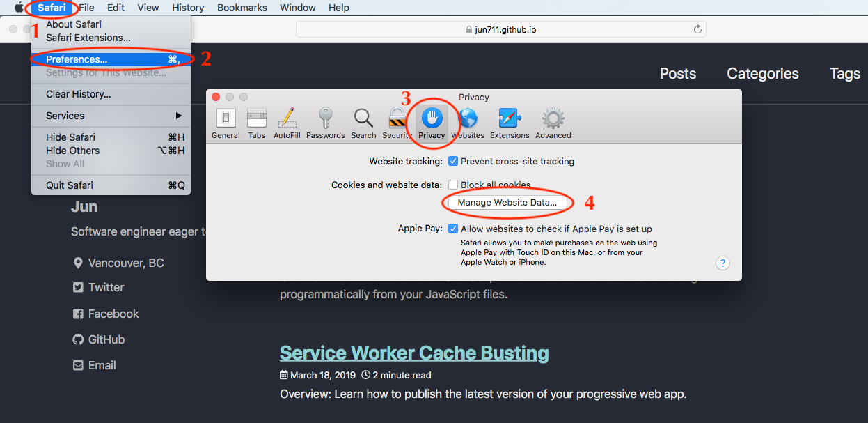Screen dimensions: 868x423
Task: Expand the Services submenu
Action: coord(111,116)
